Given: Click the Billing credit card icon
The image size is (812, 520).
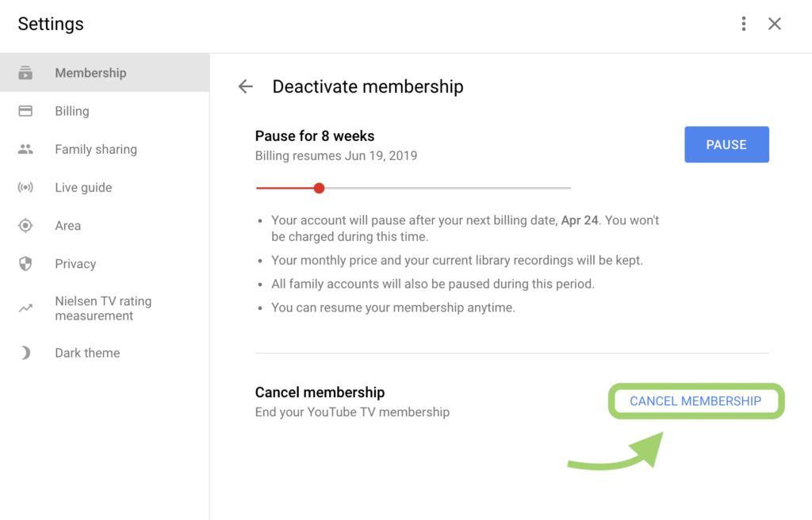Looking at the screenshot, I should 25,111.
